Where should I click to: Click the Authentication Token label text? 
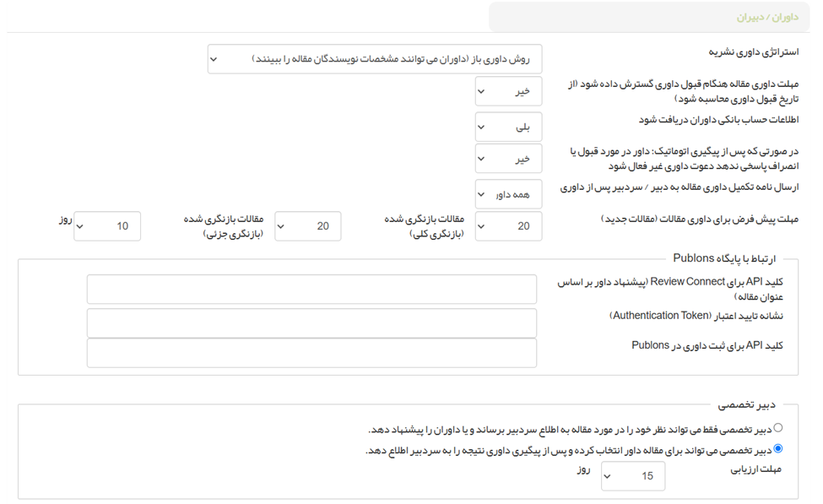[x=696, y=316]
